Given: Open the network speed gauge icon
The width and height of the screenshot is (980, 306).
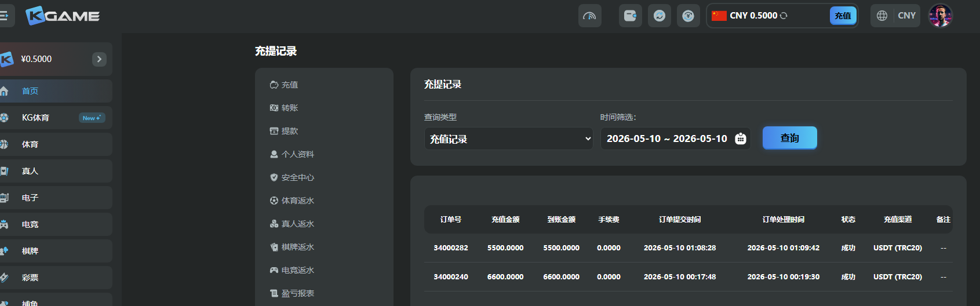Looking at the screenshot, I should 589,16.
